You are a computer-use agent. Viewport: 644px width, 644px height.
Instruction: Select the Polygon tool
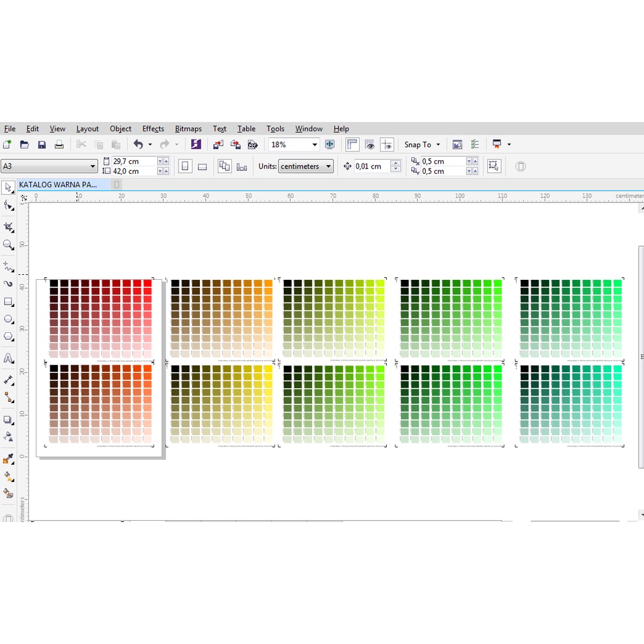pos(8,336)
